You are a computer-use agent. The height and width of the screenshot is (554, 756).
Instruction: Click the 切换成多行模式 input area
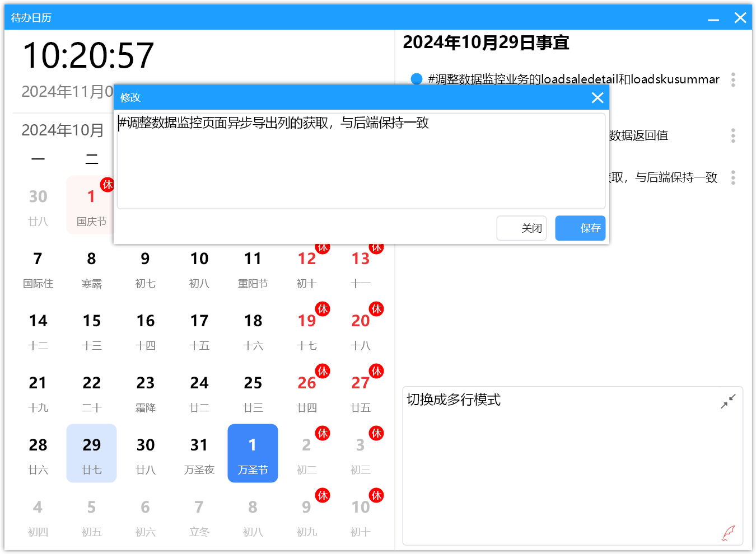click(573, 466)
